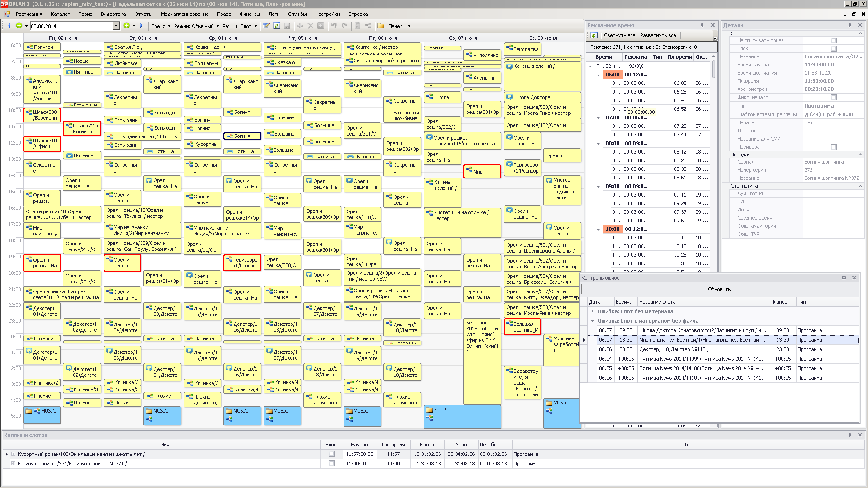
Task: Toggle Блок checkbox for Курортный роман row
Action: [x=331, y=454]
